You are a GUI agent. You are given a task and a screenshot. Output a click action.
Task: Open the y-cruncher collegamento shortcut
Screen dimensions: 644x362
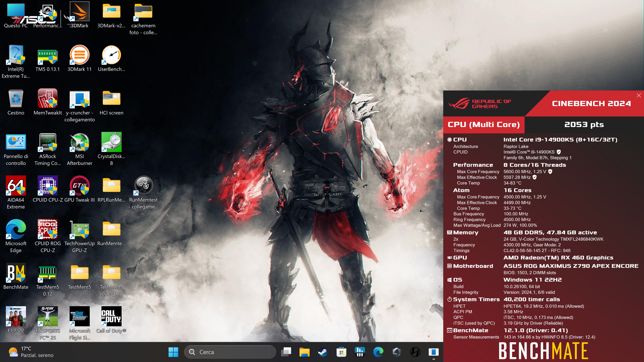79,106
